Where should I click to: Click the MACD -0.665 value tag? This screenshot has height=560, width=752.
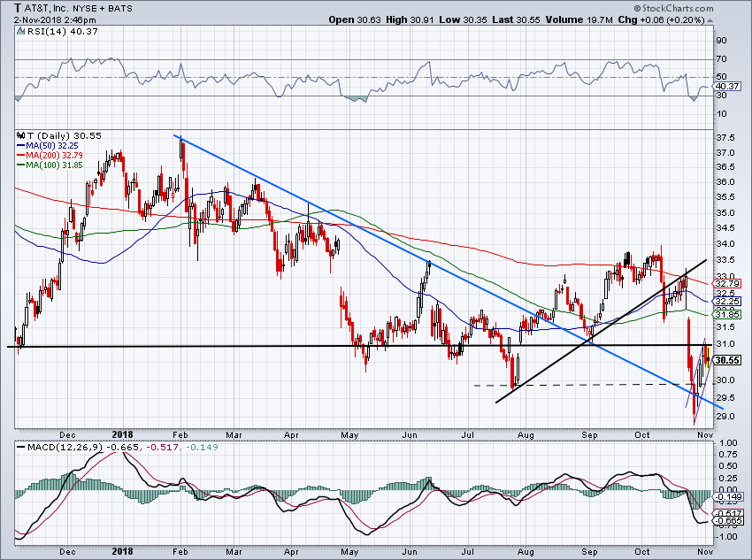tap(729, 521)
